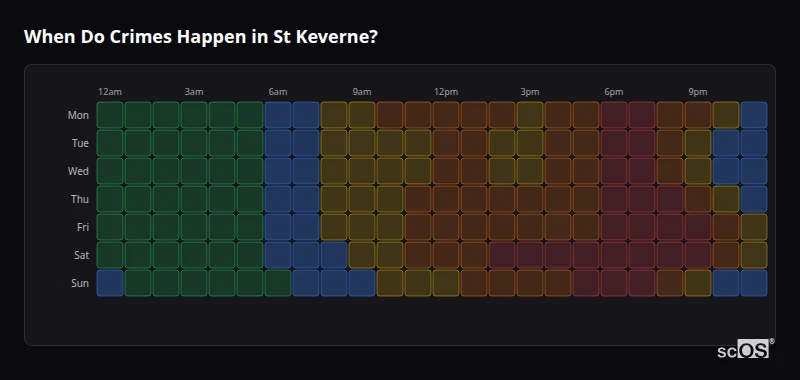Select the Sunday 6pm red cell
The image size is (800, 380).
(614, 283)
